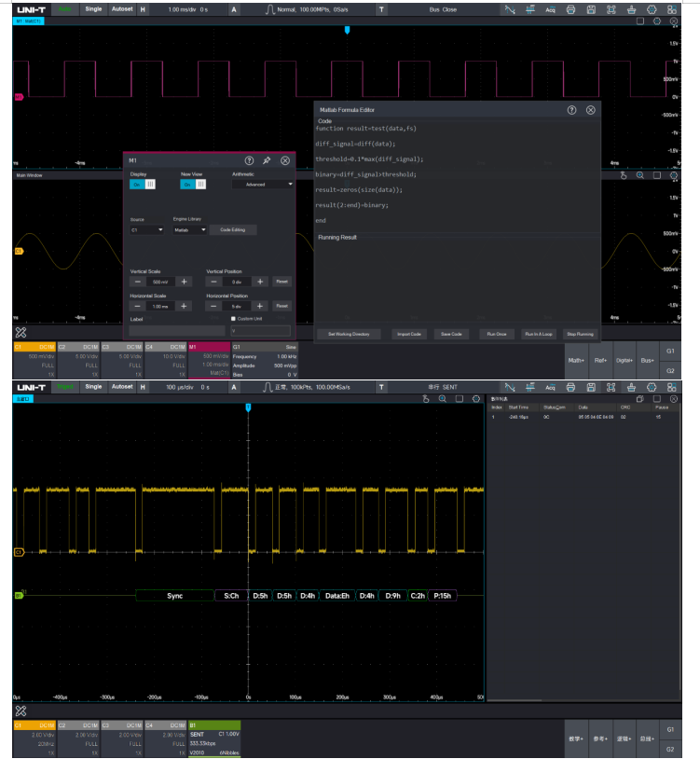Click the Label input field
This screenshot has height=759, width=700.
point(176,330)
